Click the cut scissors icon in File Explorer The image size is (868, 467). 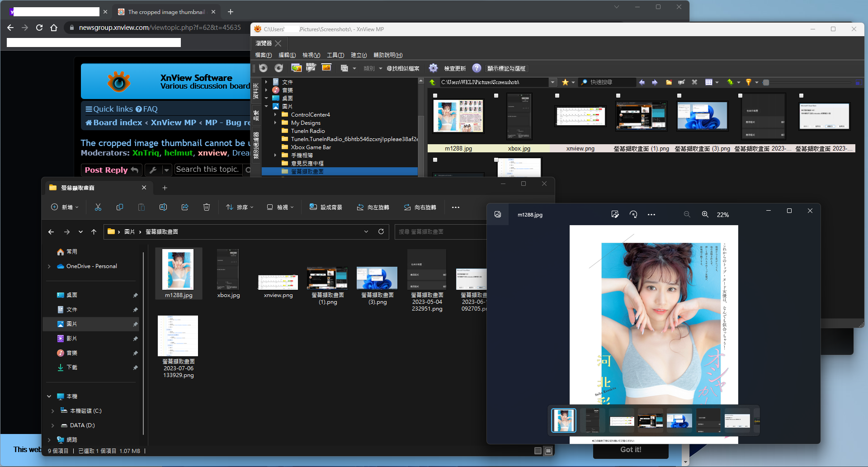(x=98, y=208)
